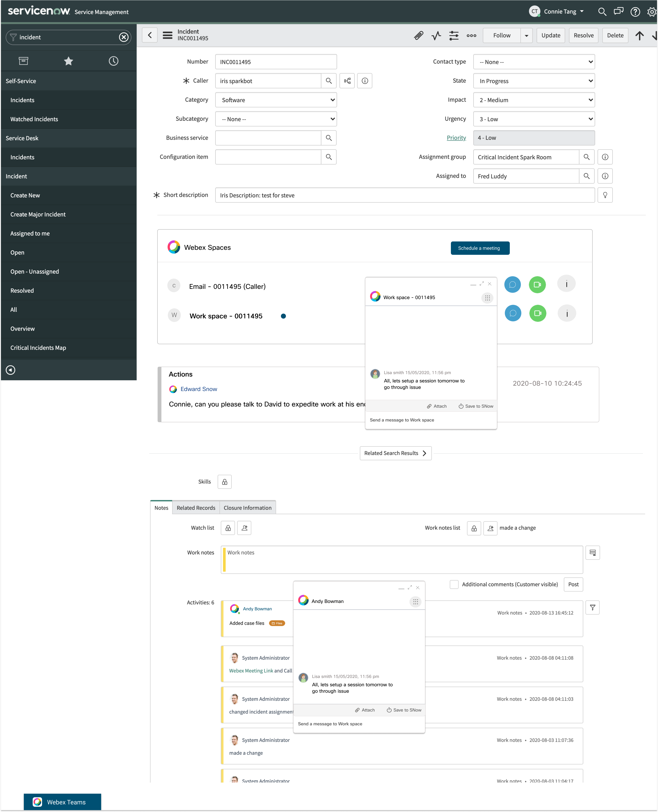This screenshot has height=812, width=658.
Task: Go to previous record up arrow
Action: pyautogui.click(x=639, y=36)
